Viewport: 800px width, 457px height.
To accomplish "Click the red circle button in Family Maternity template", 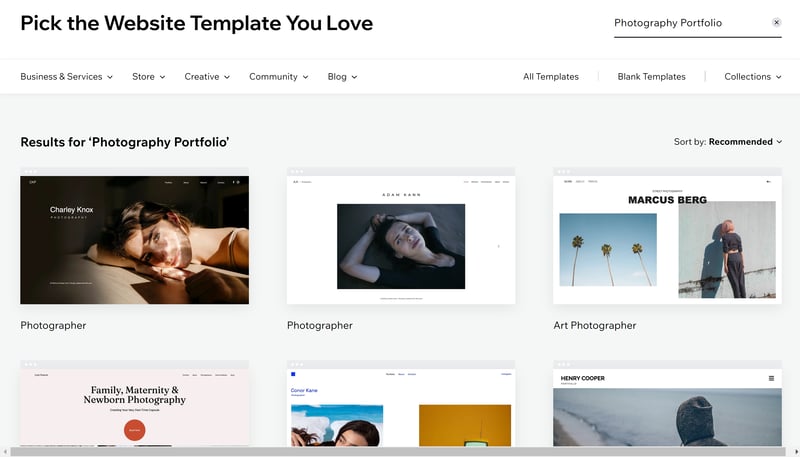I will 135,430.
